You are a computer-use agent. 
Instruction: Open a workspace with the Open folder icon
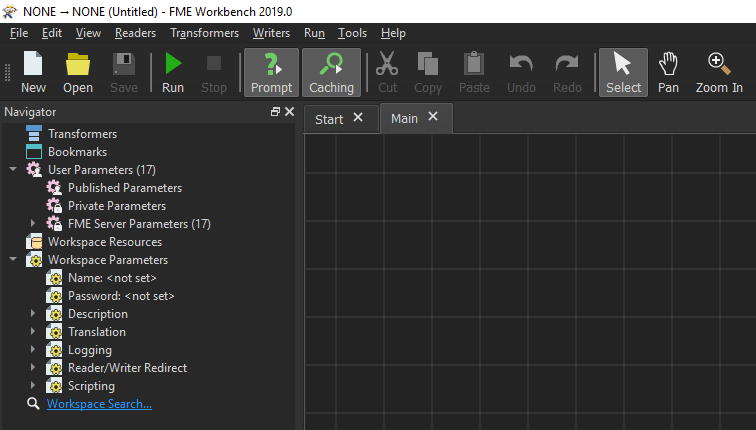click(78, 72)
